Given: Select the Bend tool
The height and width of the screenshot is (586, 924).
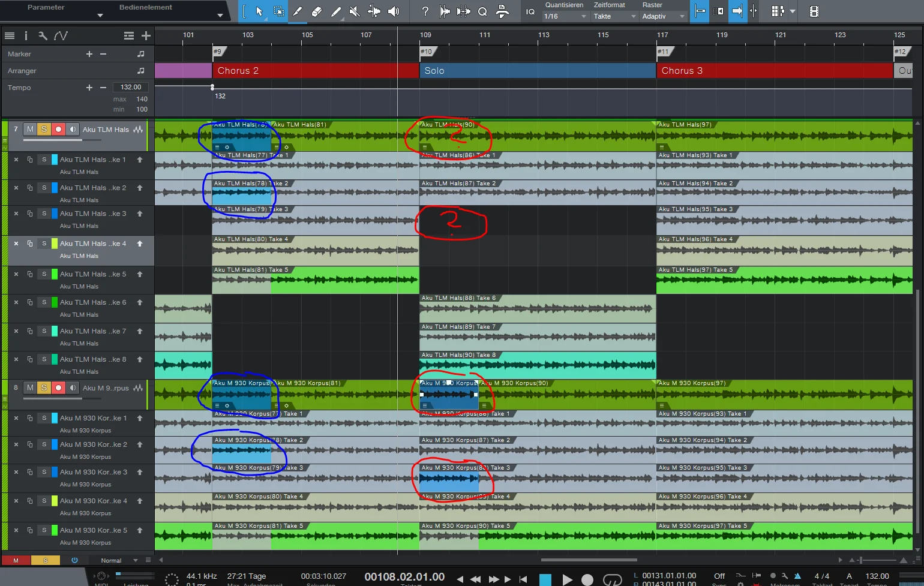Looking at the screenshot, I should (x=374, y=11).
